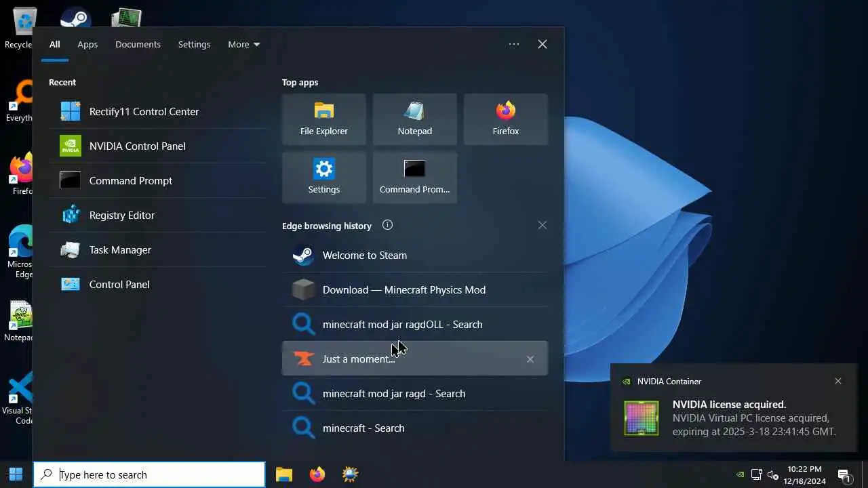Click NVIDIA tray icon in taskbar
Screen dimensions: 868x488
[740, 474]
